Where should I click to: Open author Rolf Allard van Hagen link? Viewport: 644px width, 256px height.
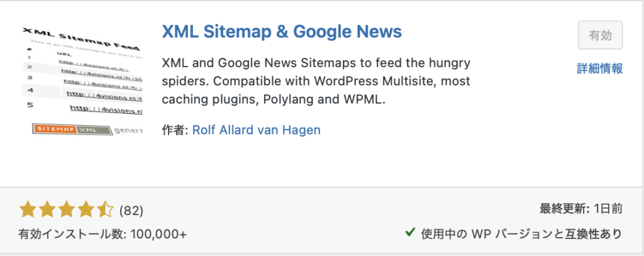pyautogui.click(x=256, y=130)
